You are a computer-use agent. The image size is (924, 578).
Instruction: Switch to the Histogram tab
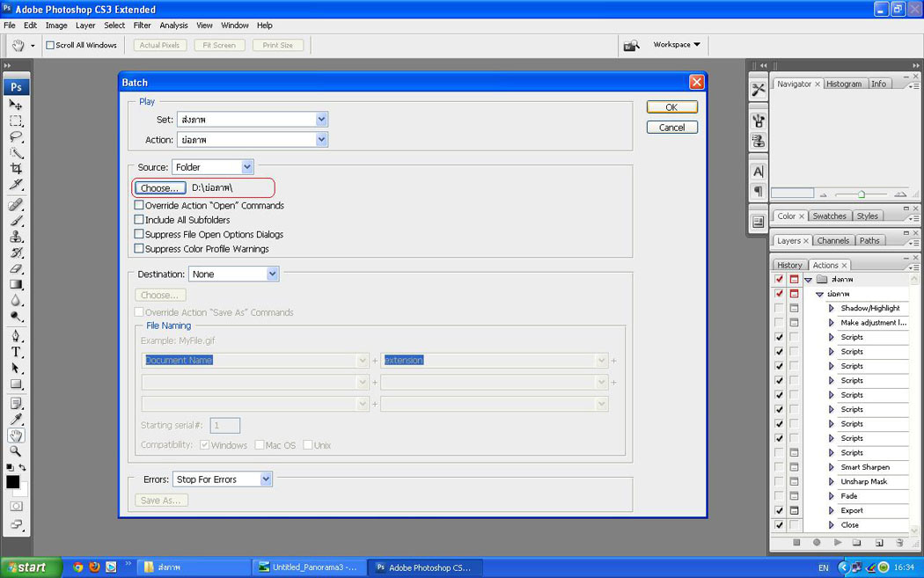click(843, 84)
